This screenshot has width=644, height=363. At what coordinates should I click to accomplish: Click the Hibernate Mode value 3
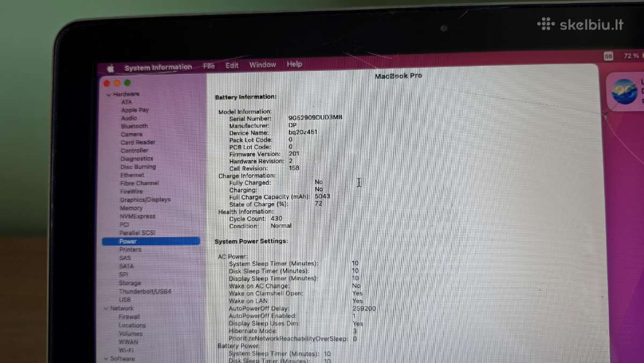[x=355, y=331]
